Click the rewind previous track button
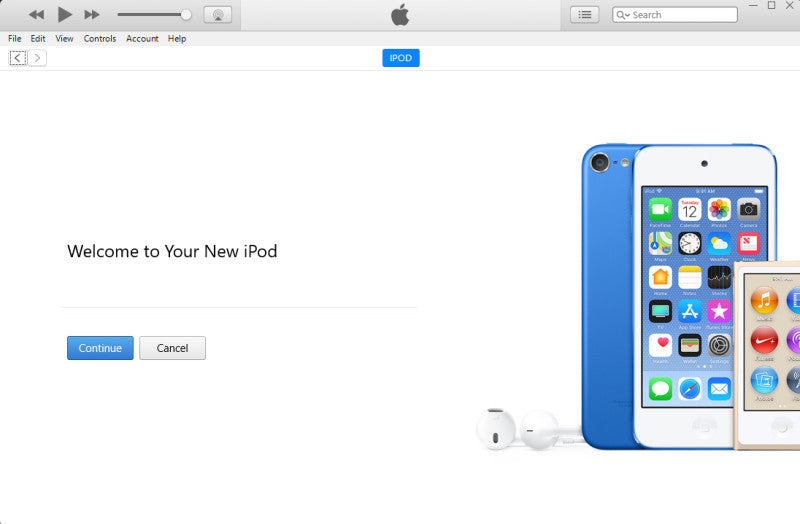Viewport: 800px width, 524px height. (36, 15)
